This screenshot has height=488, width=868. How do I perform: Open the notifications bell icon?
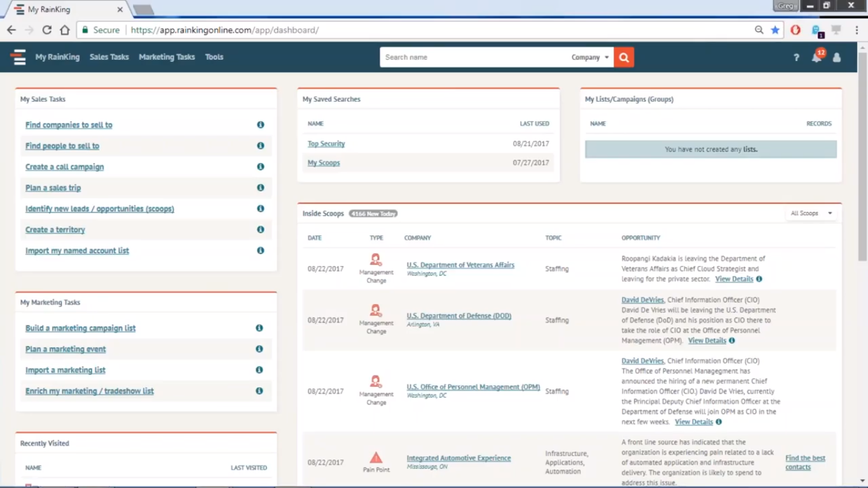click(816, 57)
